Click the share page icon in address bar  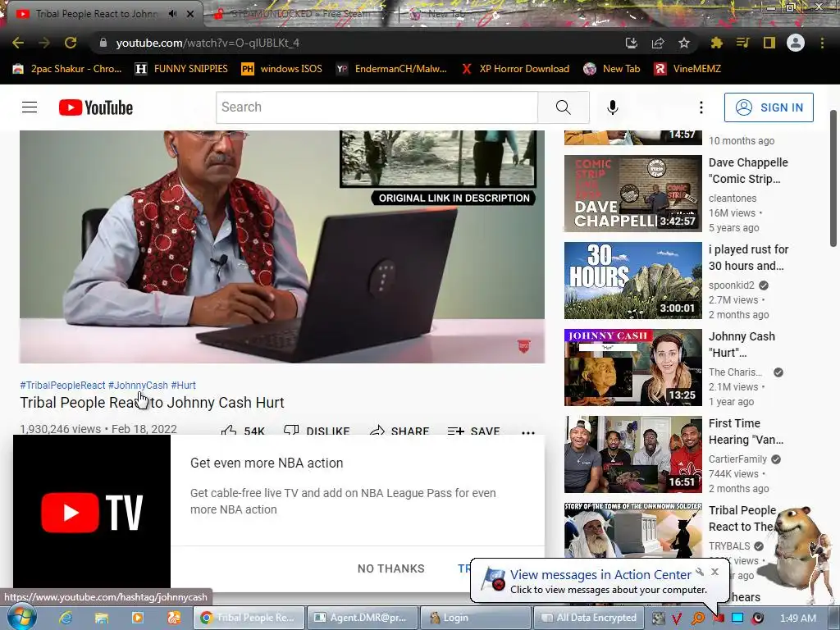point(658,43)
